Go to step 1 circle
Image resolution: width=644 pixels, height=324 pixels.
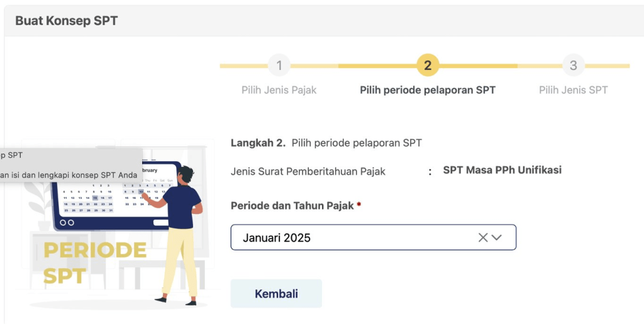279,65
